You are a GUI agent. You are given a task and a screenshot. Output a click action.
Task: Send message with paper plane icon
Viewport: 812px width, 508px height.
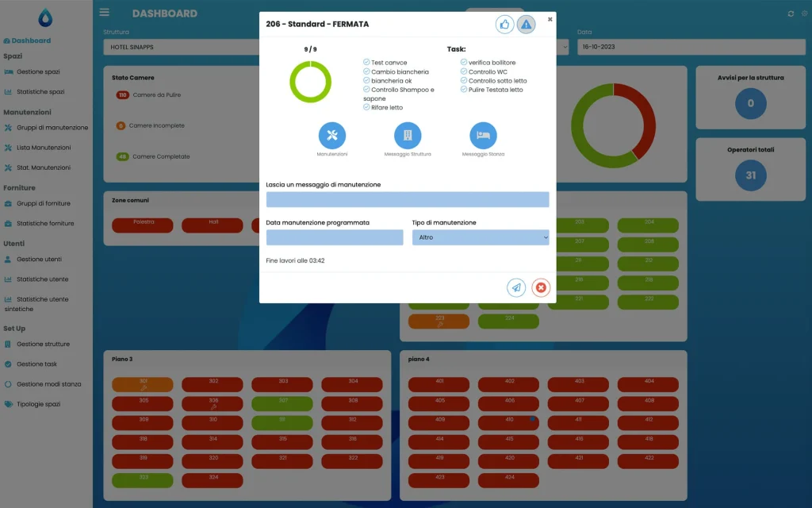(x=516, y=287)
